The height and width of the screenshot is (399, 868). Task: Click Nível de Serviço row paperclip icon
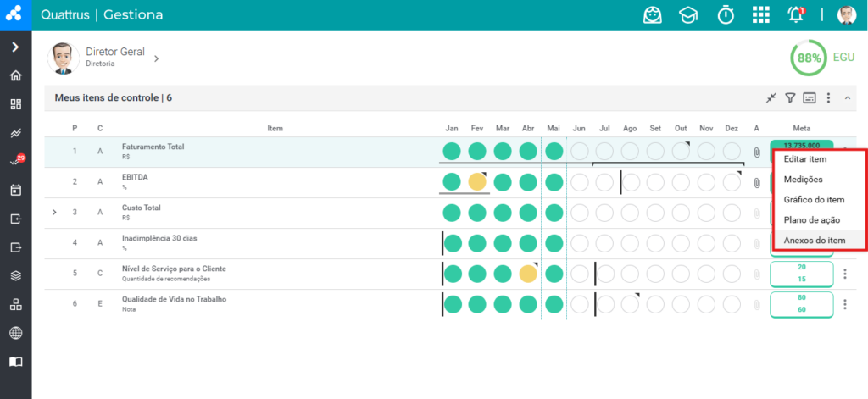[757, 274]
